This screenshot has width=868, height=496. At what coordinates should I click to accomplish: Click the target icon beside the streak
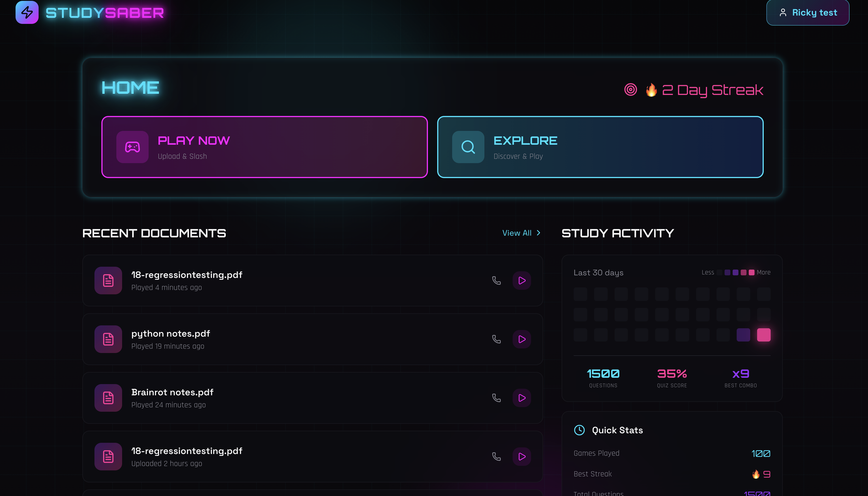[x=630, y=89]
